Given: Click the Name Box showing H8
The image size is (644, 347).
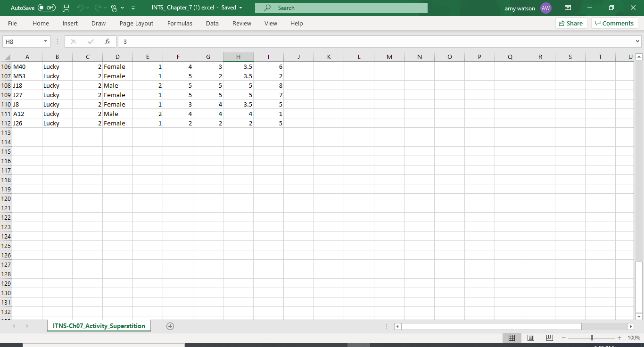Looking at the screenshot, I should 23,41.
